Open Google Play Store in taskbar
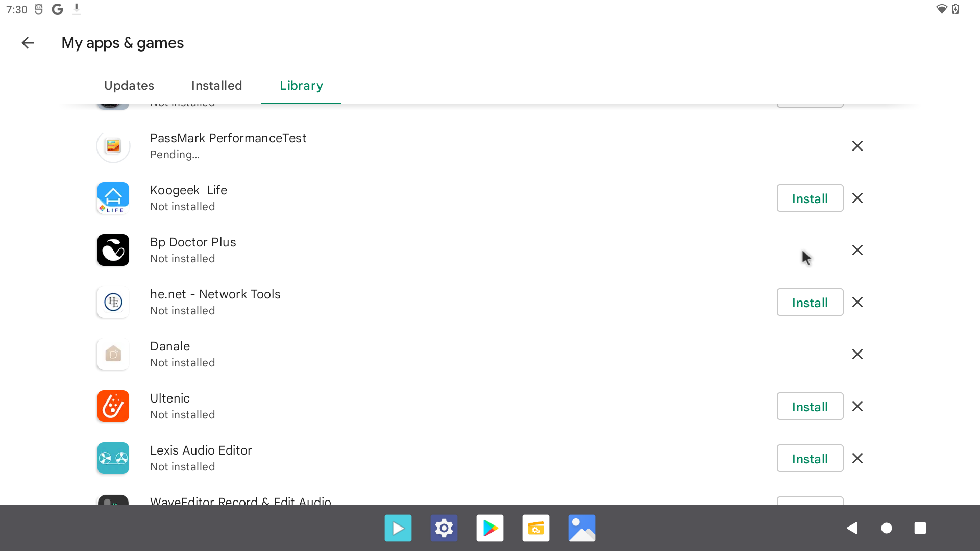Image resolution: width=980 pixels, height=551 pixels. pos(490,528)
